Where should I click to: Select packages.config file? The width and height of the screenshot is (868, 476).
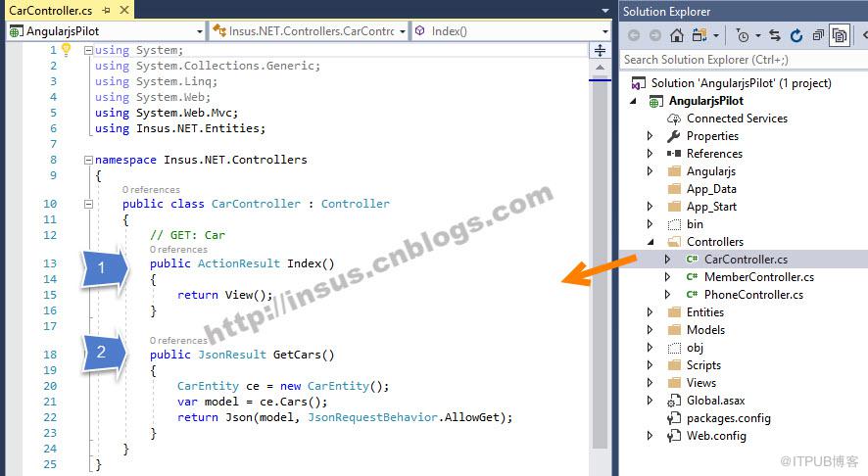click(729, 418)
